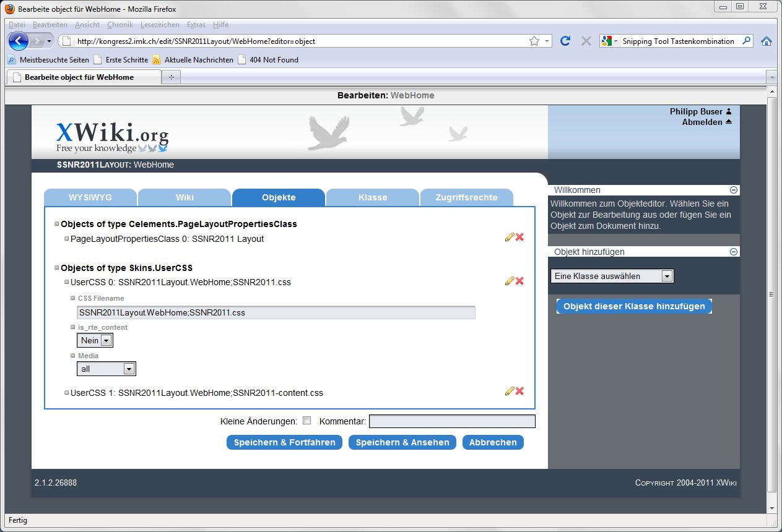This screenshot has height=532, width=782.
Task: Collapse the Willkommen panel
Action: coord(734,190)
